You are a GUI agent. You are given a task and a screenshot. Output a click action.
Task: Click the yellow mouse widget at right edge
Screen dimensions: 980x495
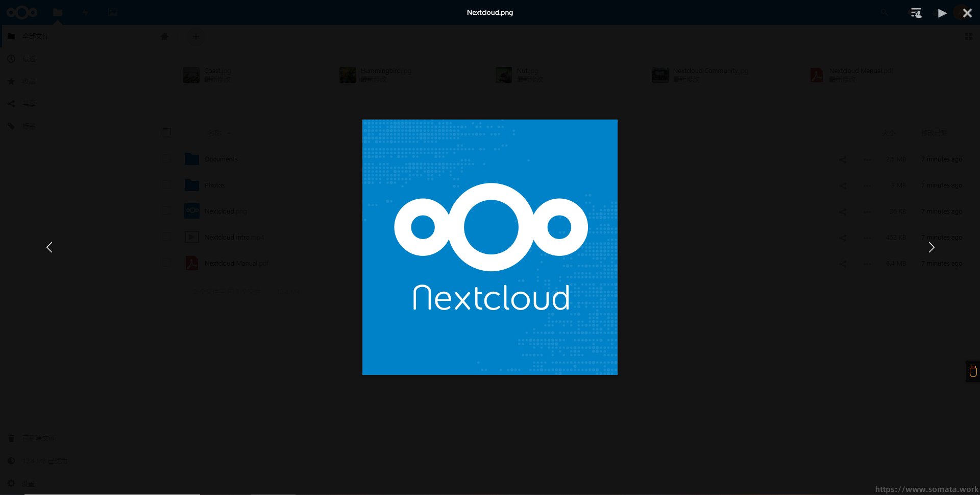[x=973, y=371]
